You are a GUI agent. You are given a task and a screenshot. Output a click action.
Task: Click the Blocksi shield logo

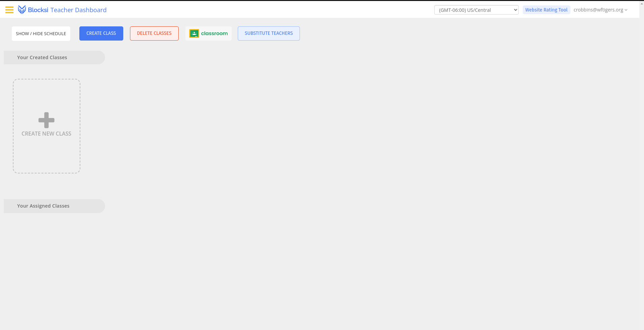click(x=22, y=10)
